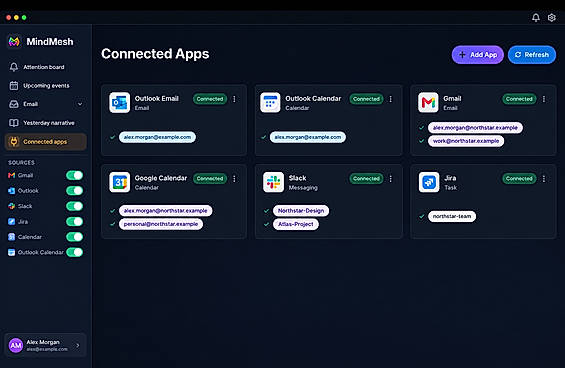Toggle the Outlook source switch

(75, 191)
